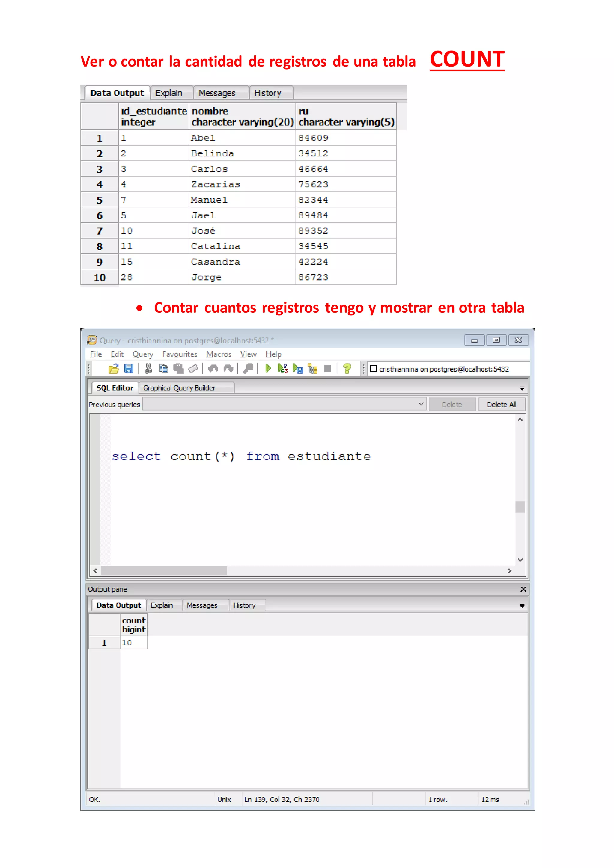The height and width of the screenshot is (868, 614).
Task: Toggle the cristhiannina connection checkbox
Action: (x=373, y=369)
